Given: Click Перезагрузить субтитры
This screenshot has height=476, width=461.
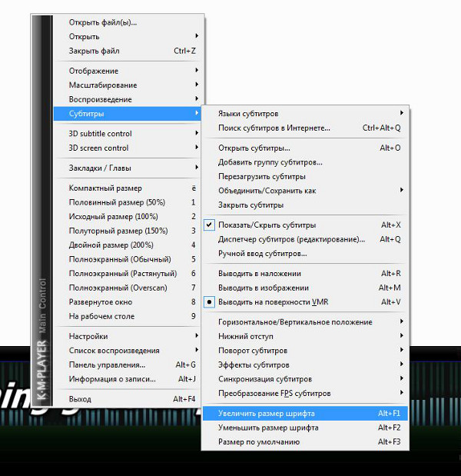Looking at the screenshot, I should pyautogui.click(x=305, y=176).
